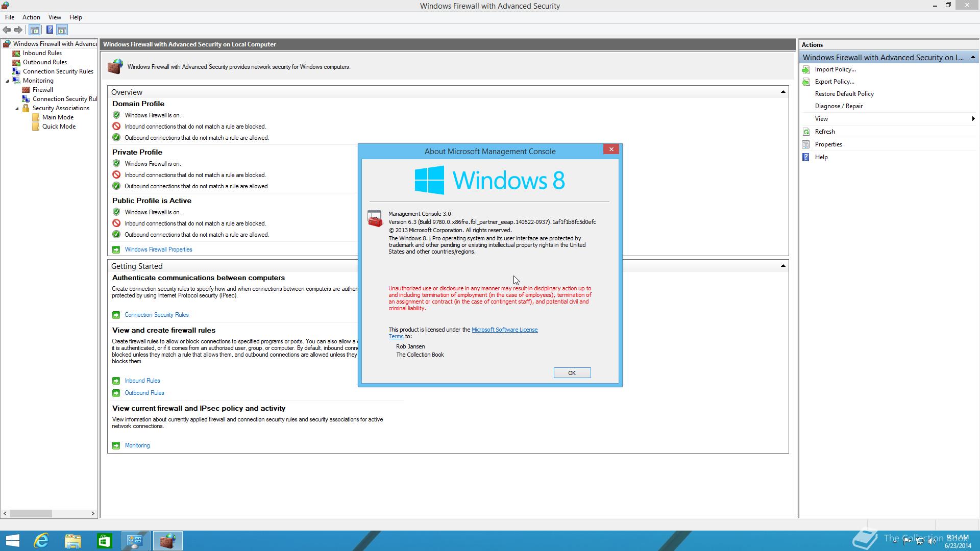Collapse the Getting Started section
The width and height of the screenshot is (980, 551).
782,266
